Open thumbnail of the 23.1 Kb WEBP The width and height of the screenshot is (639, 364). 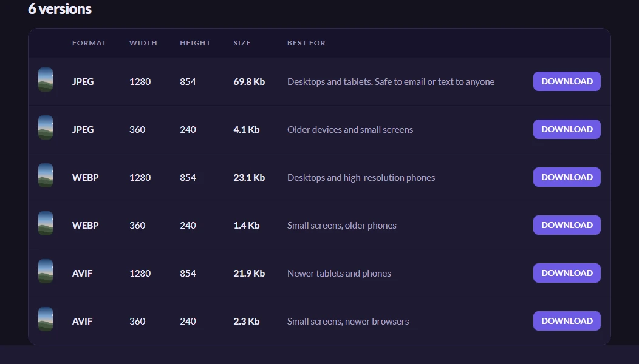46,175
